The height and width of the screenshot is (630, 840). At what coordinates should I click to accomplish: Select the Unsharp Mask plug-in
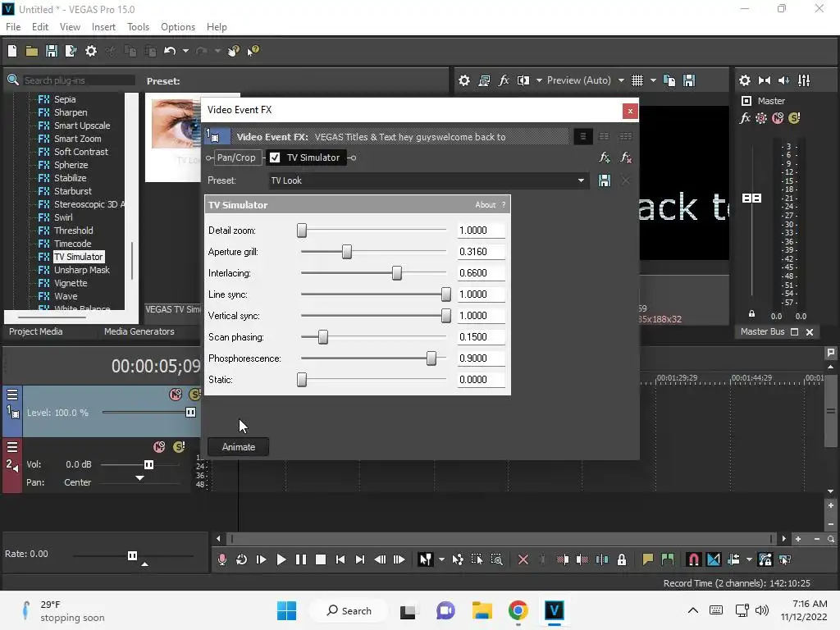(81, 270)
